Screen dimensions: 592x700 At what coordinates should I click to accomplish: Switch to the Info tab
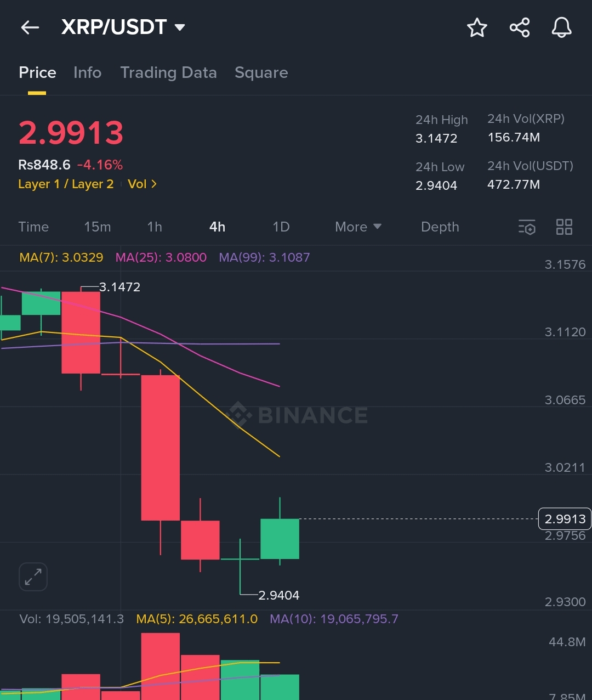click(87, 73)
